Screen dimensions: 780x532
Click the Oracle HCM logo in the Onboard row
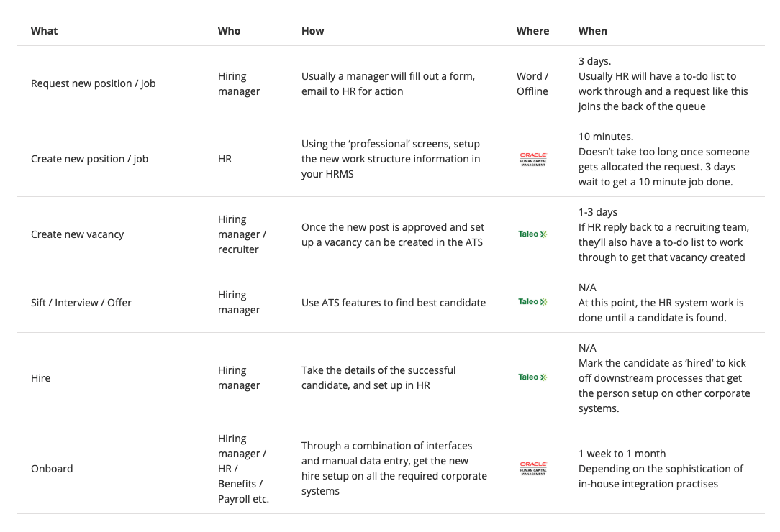(532, 468)
